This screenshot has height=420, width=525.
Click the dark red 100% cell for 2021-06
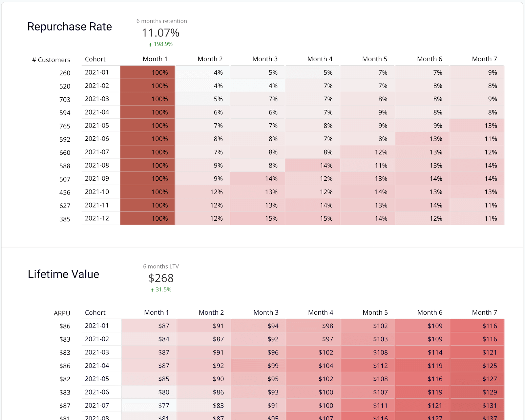(148, 139)
